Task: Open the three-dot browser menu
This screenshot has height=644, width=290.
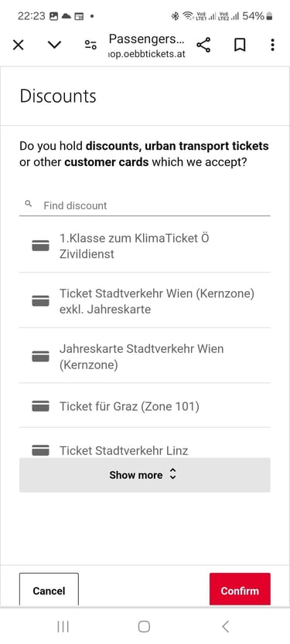Action: pos(272,45)
